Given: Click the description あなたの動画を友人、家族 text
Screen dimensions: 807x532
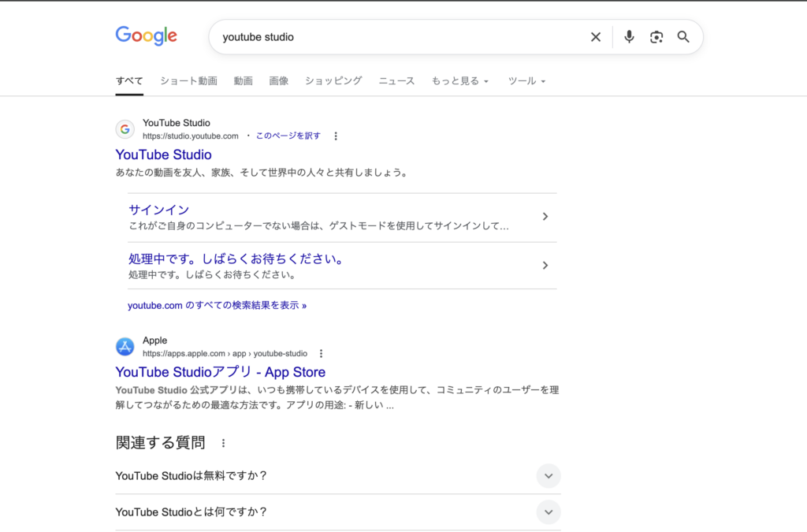Looking at the screenshot, I should 262,173.
